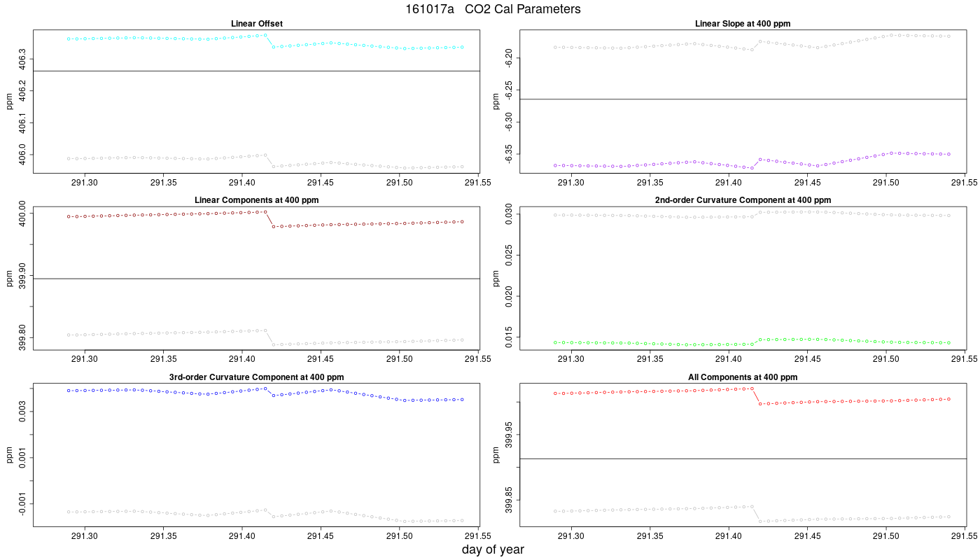Select the 399.90 tick on Linear Components
Viewport: 980px width, 560px height.
coord(23,276)
